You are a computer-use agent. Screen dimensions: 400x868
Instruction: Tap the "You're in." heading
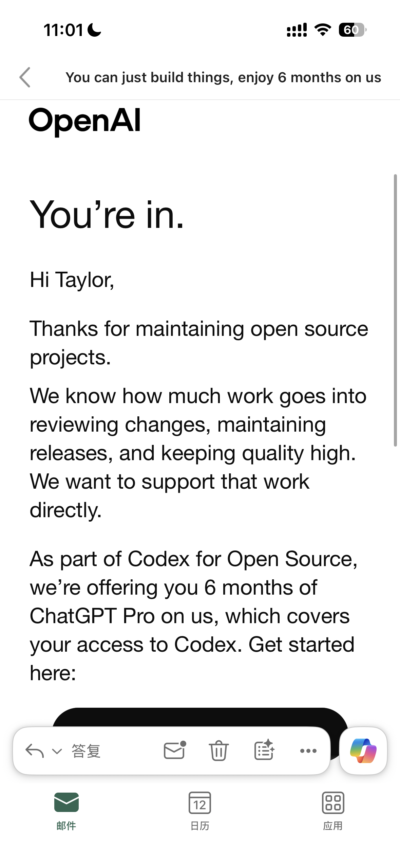coord(107,215)
